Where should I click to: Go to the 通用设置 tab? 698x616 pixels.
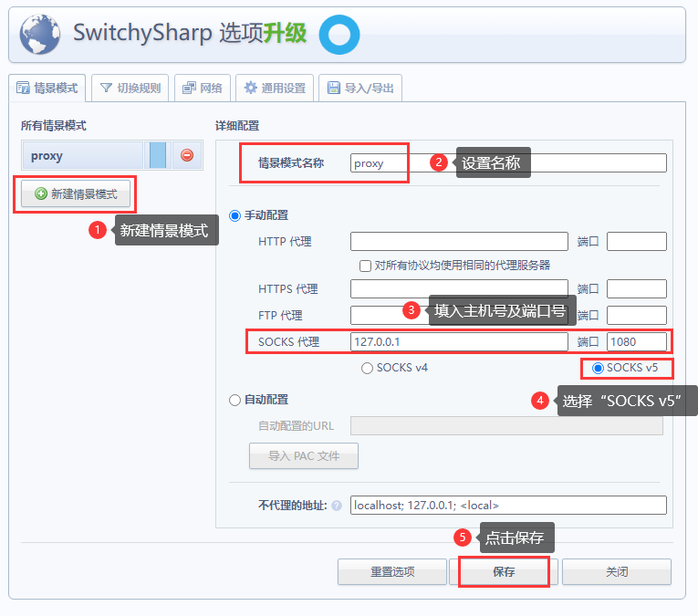[x=275, y=89]
